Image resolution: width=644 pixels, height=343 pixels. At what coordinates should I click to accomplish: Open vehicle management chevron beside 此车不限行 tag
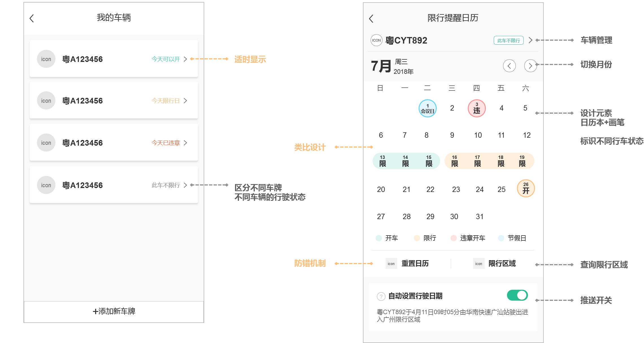pyautogui.click(x=530, y=40)
